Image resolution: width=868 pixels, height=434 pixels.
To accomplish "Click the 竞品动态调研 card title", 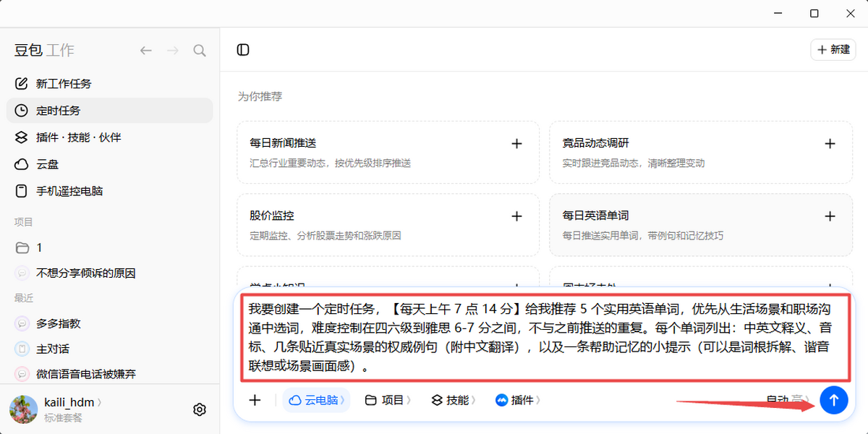I will coord(596,143).
